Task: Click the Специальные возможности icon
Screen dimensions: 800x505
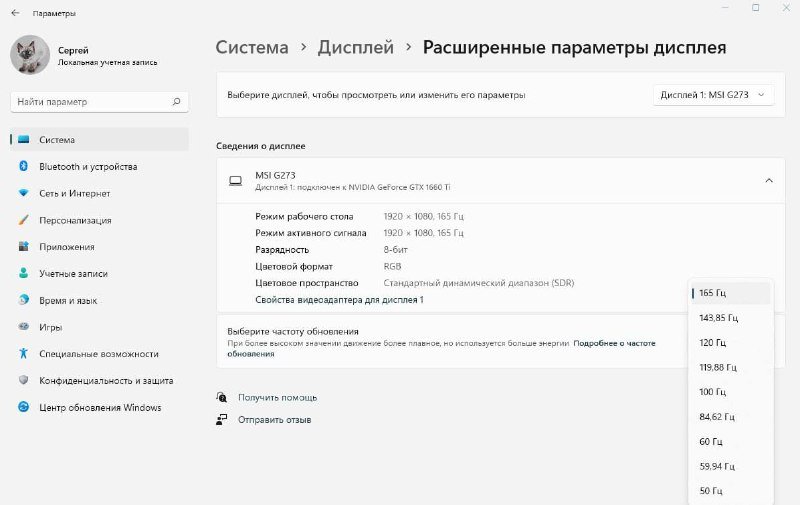Action: pos(23,353)
